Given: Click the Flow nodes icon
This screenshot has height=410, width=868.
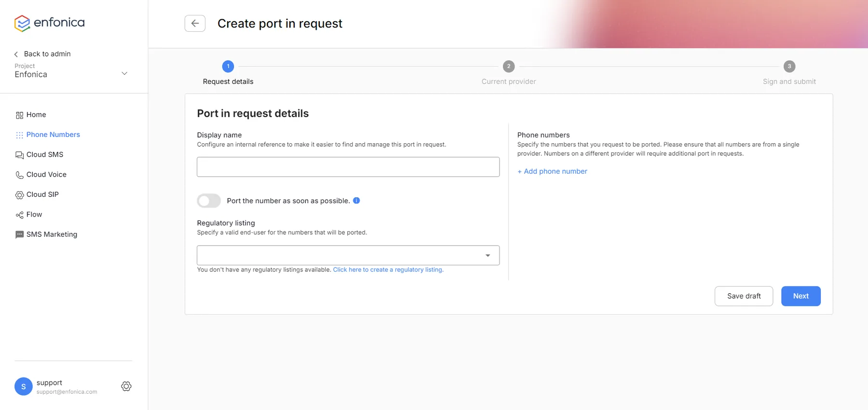Looking at the screenshot, I should pyautogui.click(x=19, y=215).
